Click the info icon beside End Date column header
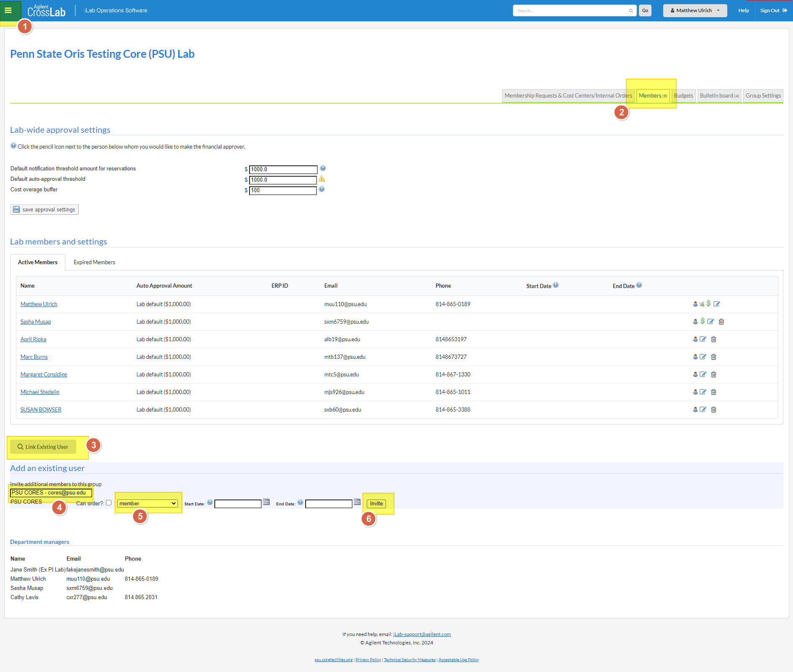Viewport: 793px width, 672px height. click(639, 285)
